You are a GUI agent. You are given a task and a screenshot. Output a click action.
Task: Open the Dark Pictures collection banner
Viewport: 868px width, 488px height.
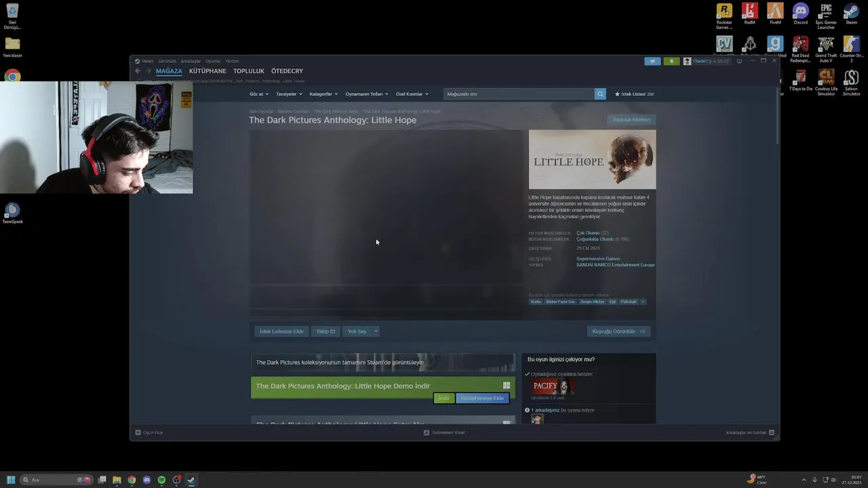click(383, 363)
